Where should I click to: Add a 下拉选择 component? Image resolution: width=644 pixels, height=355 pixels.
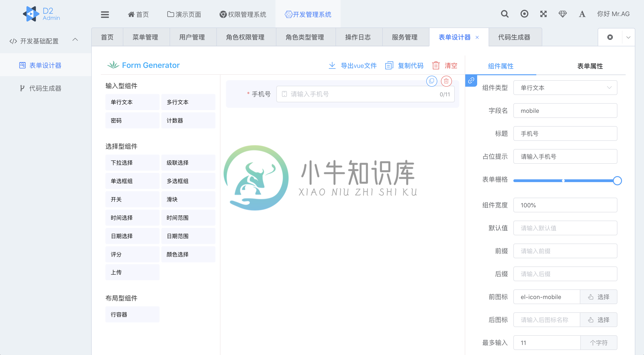[x=132, y=163]
